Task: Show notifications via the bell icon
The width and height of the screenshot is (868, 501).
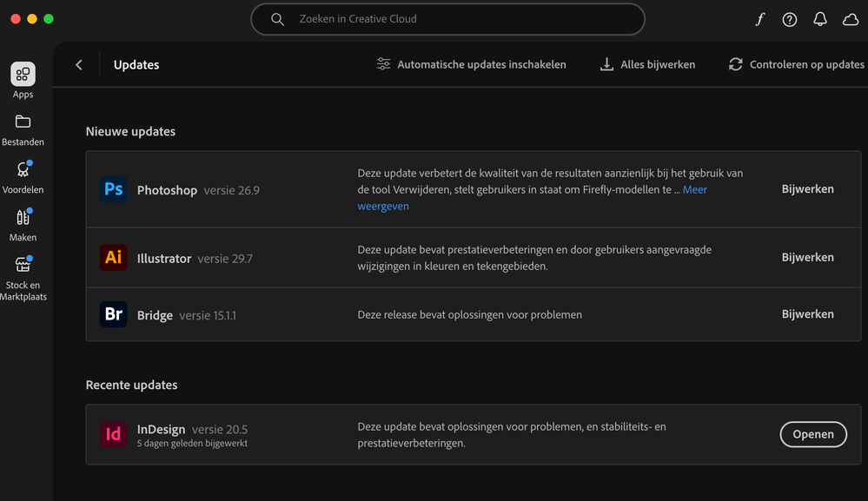Action: tap(820, 19)
